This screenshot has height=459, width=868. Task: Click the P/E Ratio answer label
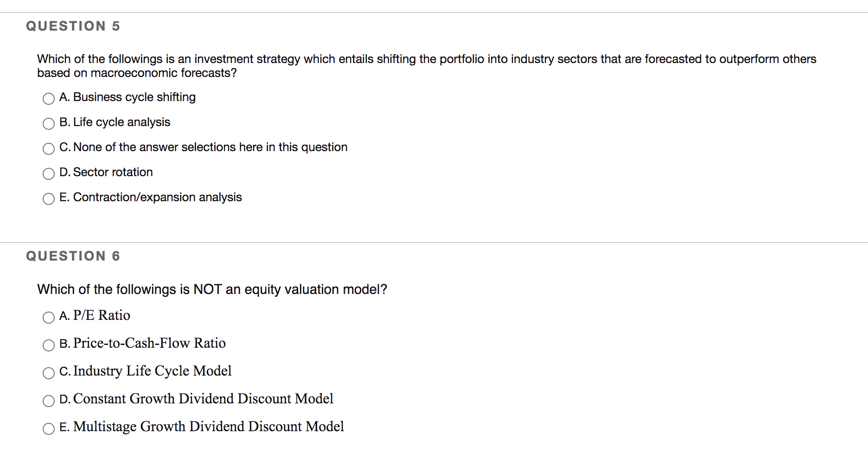[x=102, y=315]
